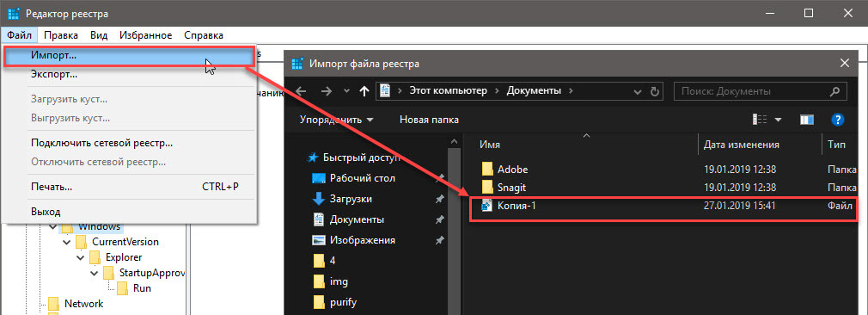This screenshot has height=315, width=868.
Task: Open Рабочий стол in navigation pane
Action: [x=362, y=178]
